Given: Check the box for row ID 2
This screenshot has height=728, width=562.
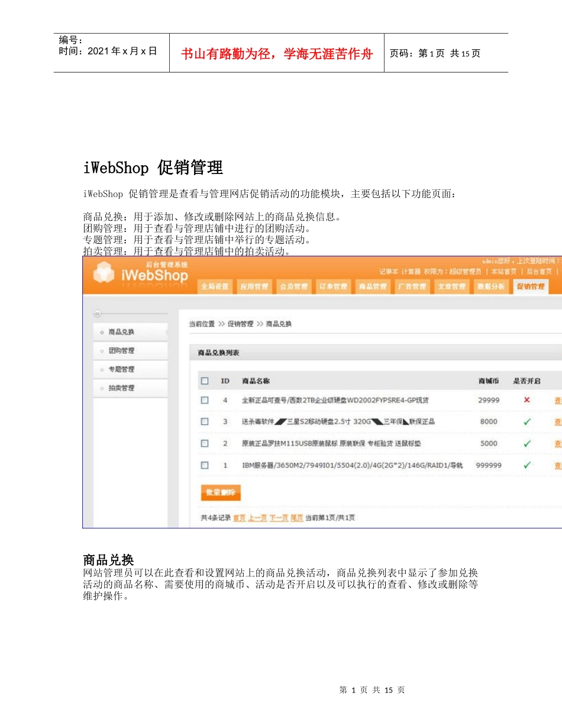Looking at the screenshot, I should coord(205,443).
